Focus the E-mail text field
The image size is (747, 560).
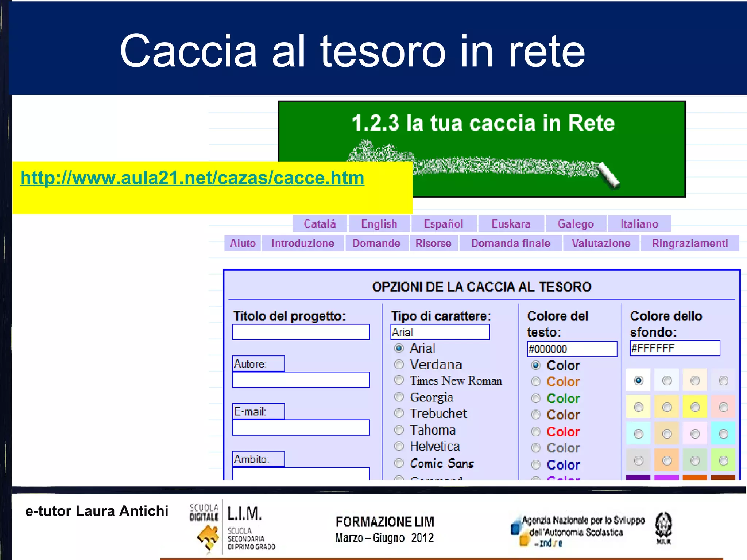pyautogui.click(x=301, y=427)
